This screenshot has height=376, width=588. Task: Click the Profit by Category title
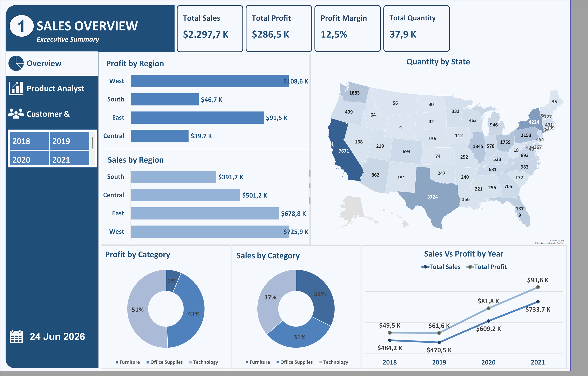coord(138,255)
